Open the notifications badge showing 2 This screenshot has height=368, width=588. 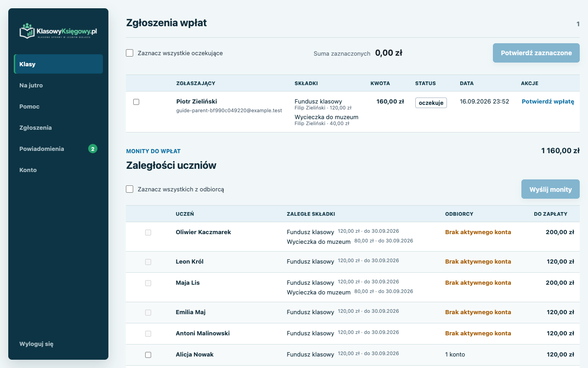pos(93,149)
